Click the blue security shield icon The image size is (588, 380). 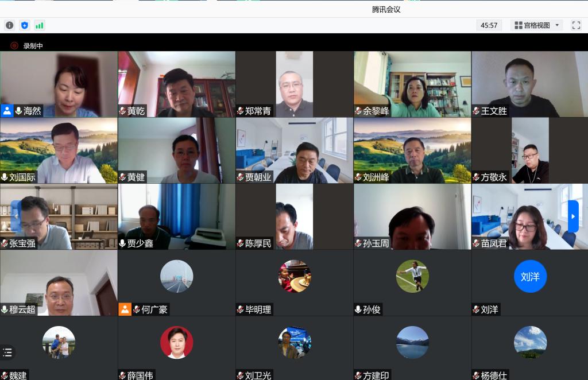pyautogui.click(x=24, y=25)
